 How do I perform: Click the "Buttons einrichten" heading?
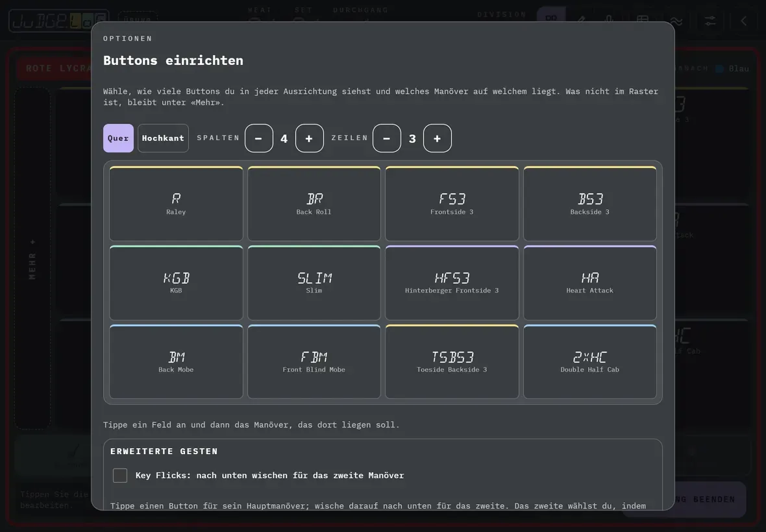click(173, 60)
